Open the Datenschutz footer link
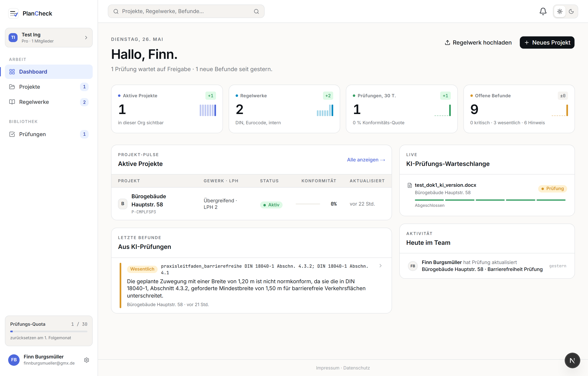The width and height of the screenshot is (588, 376). pos(356,368)
